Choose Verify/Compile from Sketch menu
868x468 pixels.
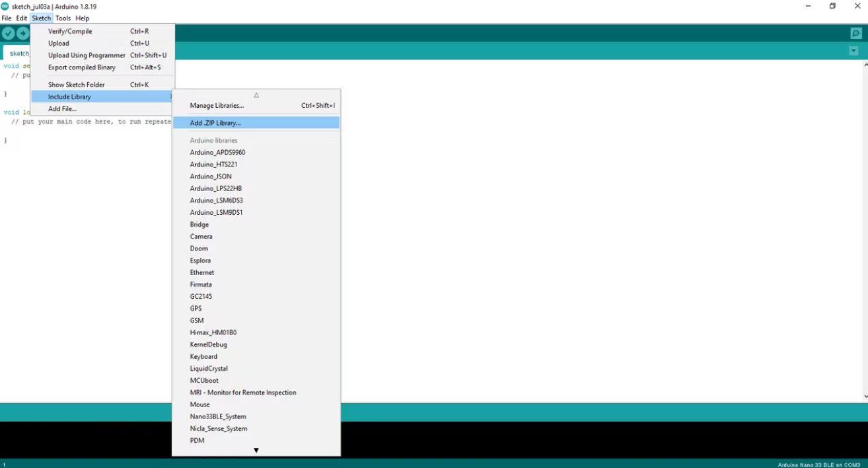coord(102,31)
